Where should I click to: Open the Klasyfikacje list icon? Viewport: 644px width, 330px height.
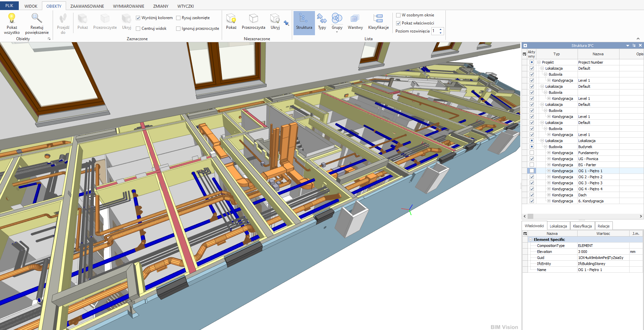click(x=378, y=19)
